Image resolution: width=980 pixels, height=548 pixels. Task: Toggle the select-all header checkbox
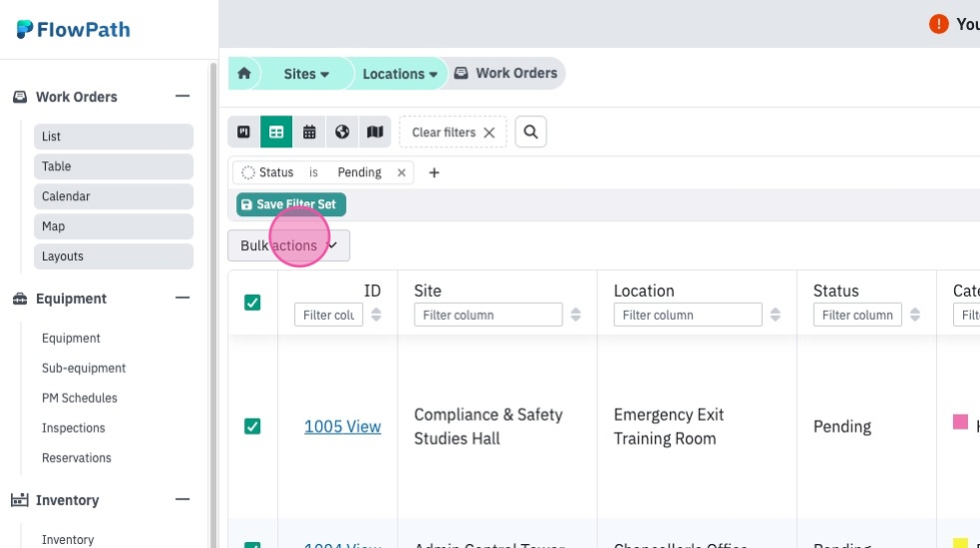coord(252,303)
